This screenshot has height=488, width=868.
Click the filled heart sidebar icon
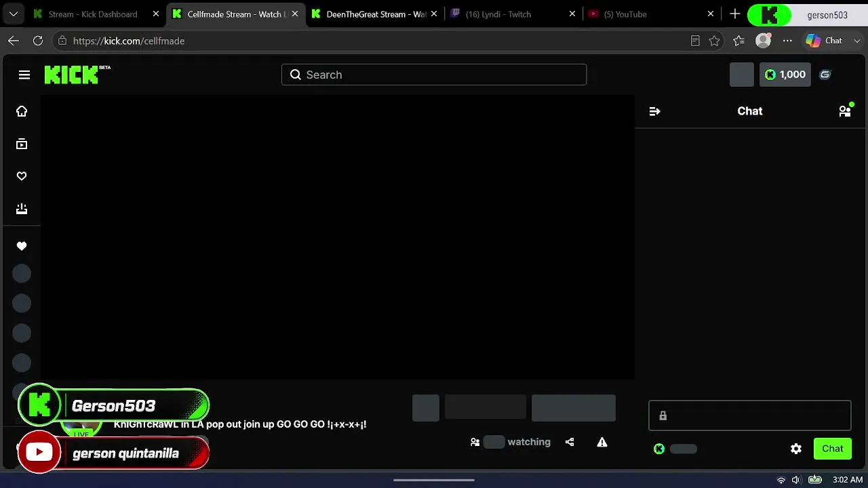[22, 246]
